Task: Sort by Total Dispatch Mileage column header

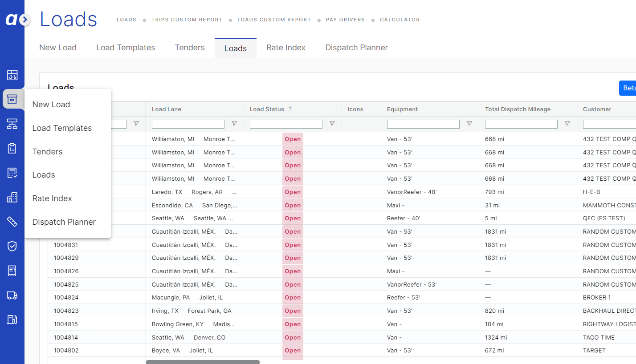Action: [518, 109]
